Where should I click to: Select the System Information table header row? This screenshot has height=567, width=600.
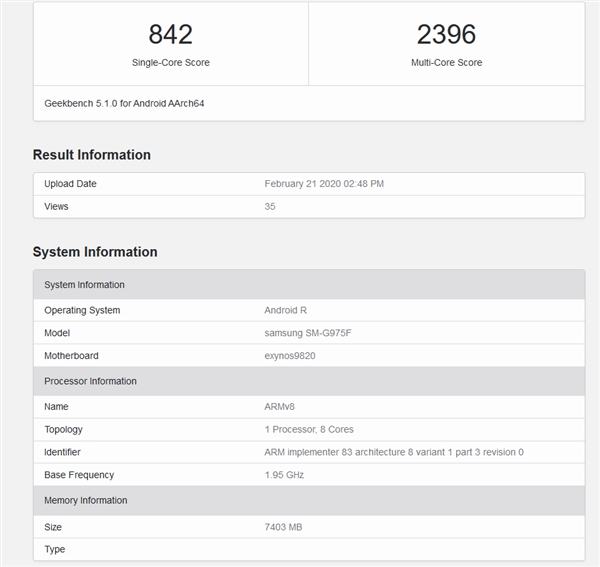click(x=309, y=285)
